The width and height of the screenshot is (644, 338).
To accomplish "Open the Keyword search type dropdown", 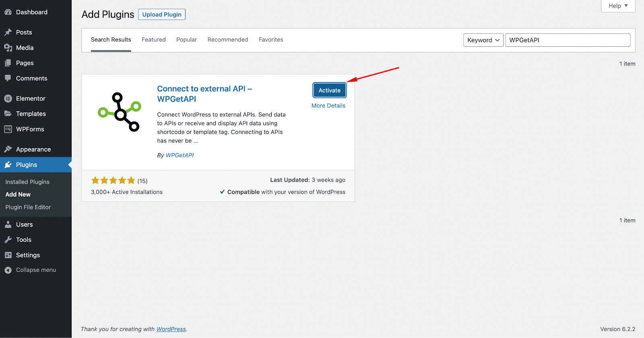I will click(483, 40).
